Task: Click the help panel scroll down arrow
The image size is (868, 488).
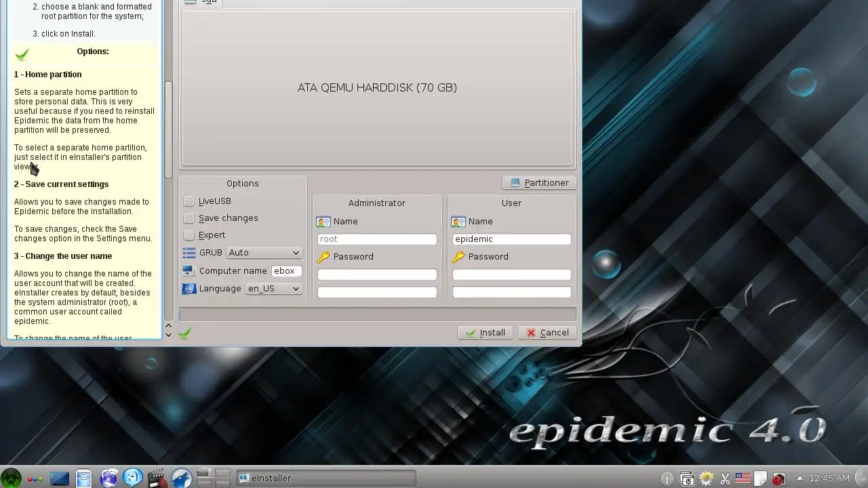Action: pyautogui.click(x=168, y=335)
